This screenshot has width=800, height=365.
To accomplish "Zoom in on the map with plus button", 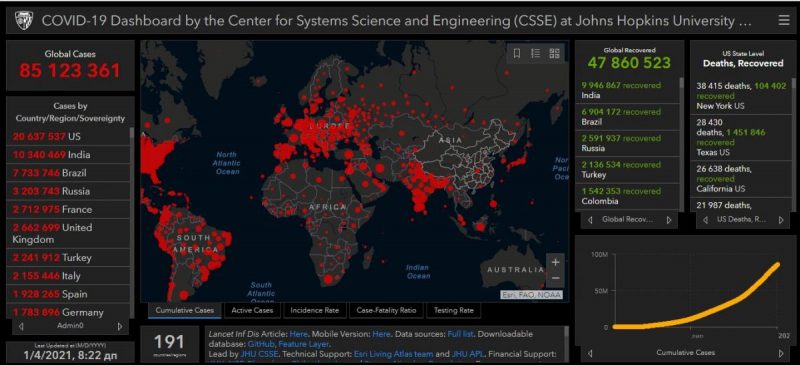I will (x=555, y=262).
